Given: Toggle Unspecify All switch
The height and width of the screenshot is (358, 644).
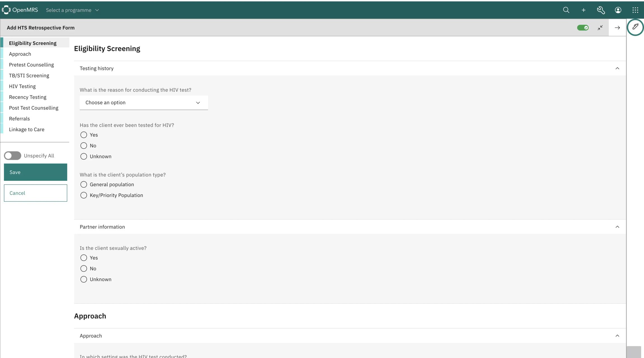Looking at the screenshot, I should click(12, 155).
